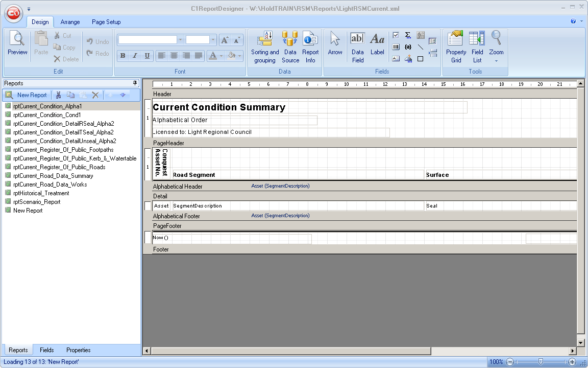Click the zoom slider thumb
The width and height of the screenshot is (588, 368).
point(541,362)
